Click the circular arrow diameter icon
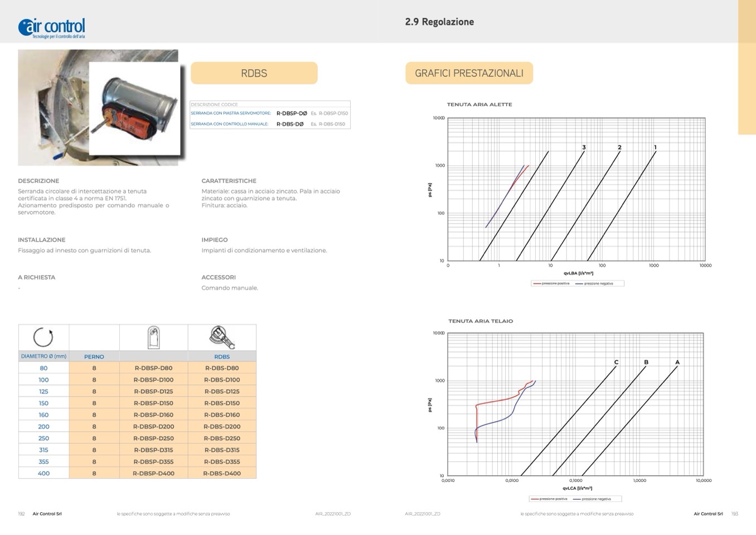756x535 pixels. [43, 337]
